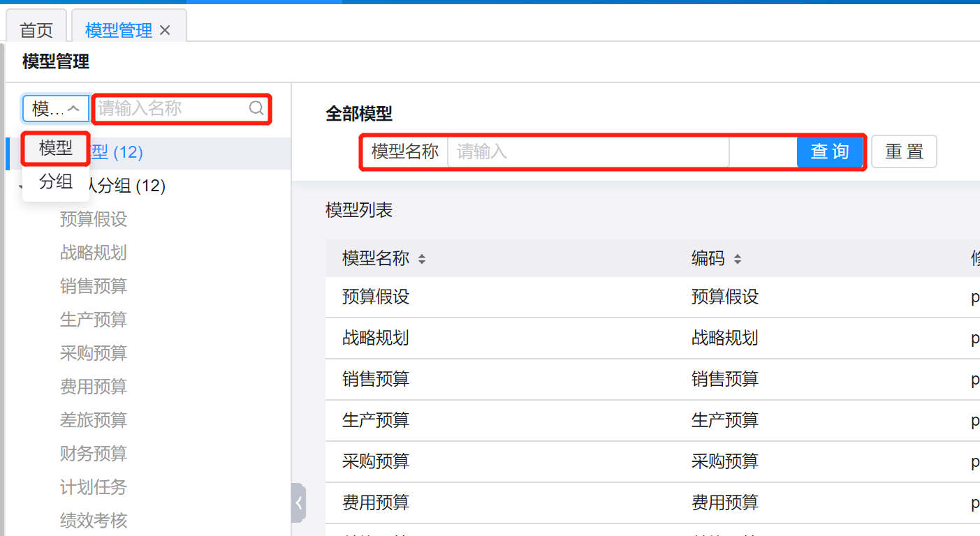980x536 pixels.
Task: Open the model/group type dropdown
Action: click(56, 109)
